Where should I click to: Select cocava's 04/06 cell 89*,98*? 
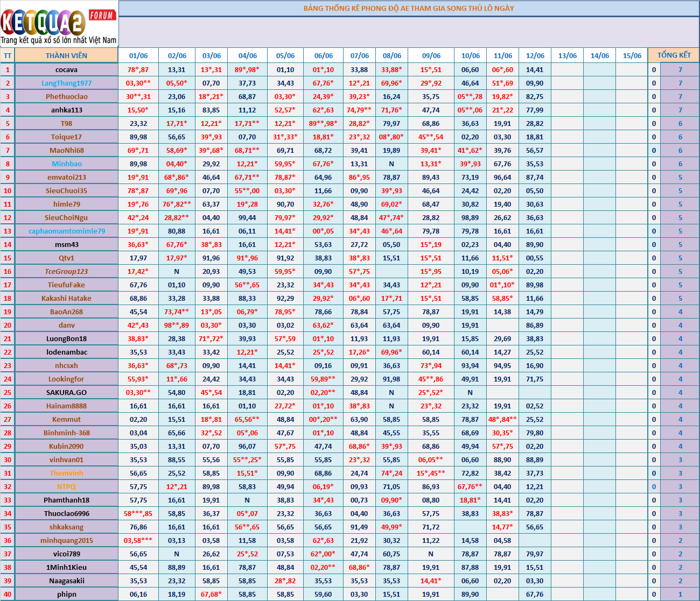pos(247,70)
